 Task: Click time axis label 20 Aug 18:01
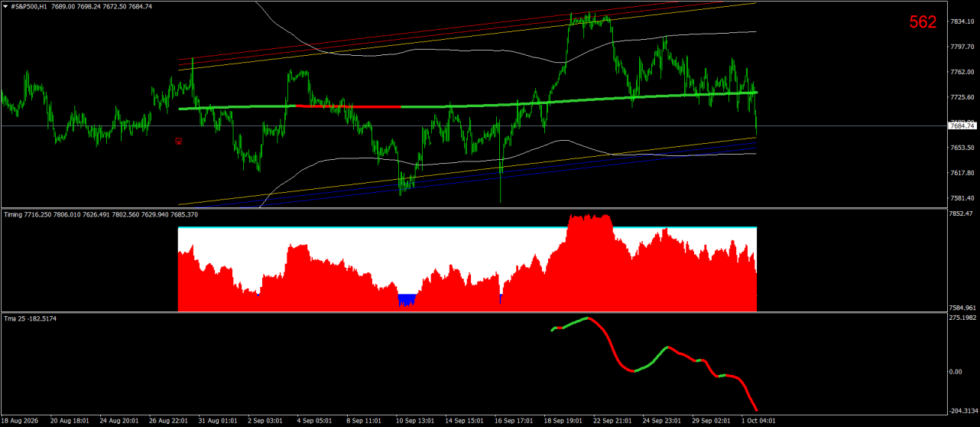(x=70, y=421)
